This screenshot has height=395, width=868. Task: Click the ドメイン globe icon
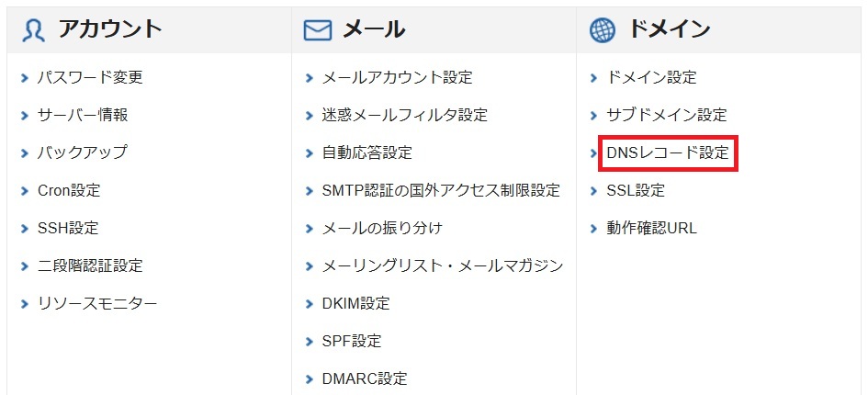pyautogui.click(x=603, y=30)
